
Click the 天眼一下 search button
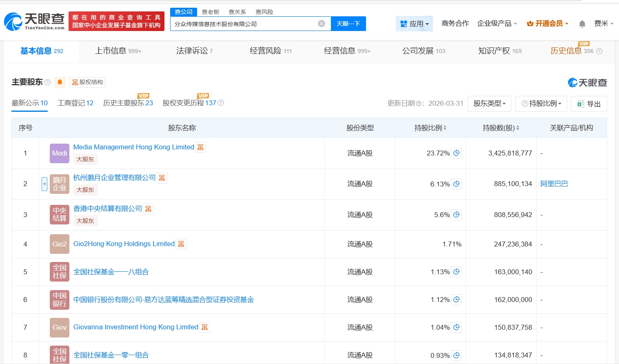click(x=348, y=24)
